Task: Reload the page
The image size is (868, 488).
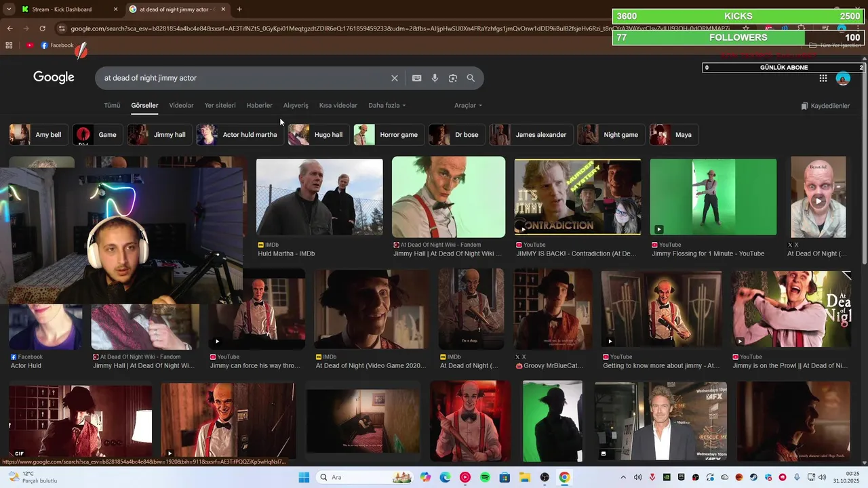Action: point(42,28)
